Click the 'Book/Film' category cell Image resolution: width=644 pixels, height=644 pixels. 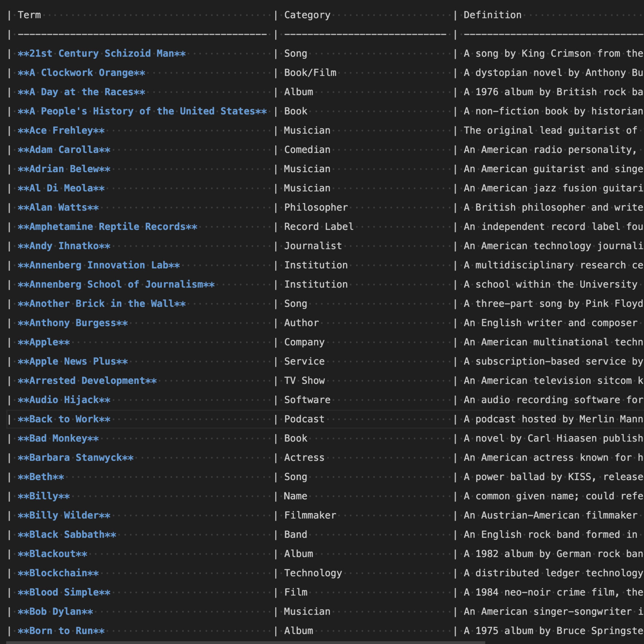310,73
